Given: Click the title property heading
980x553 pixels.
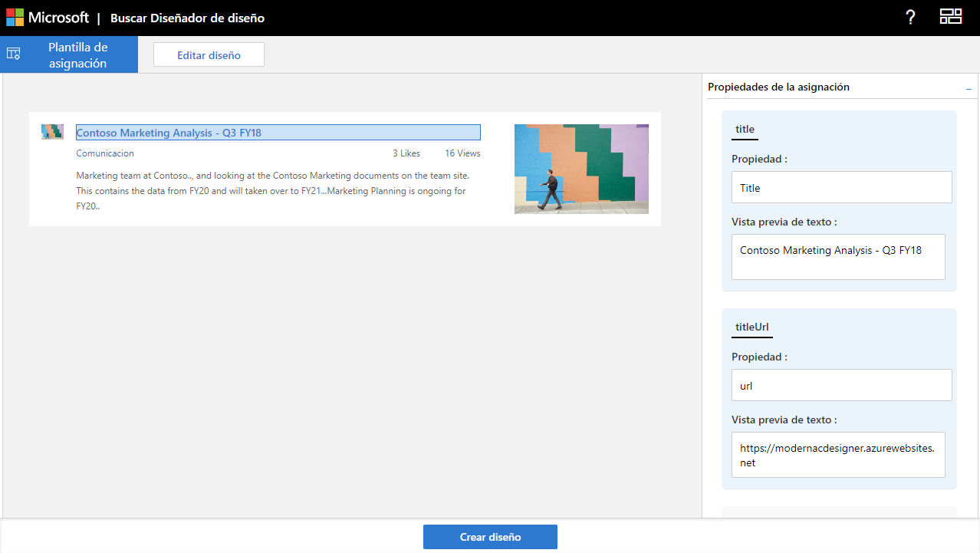Looking at the screenshot, I should coord(745,130).
